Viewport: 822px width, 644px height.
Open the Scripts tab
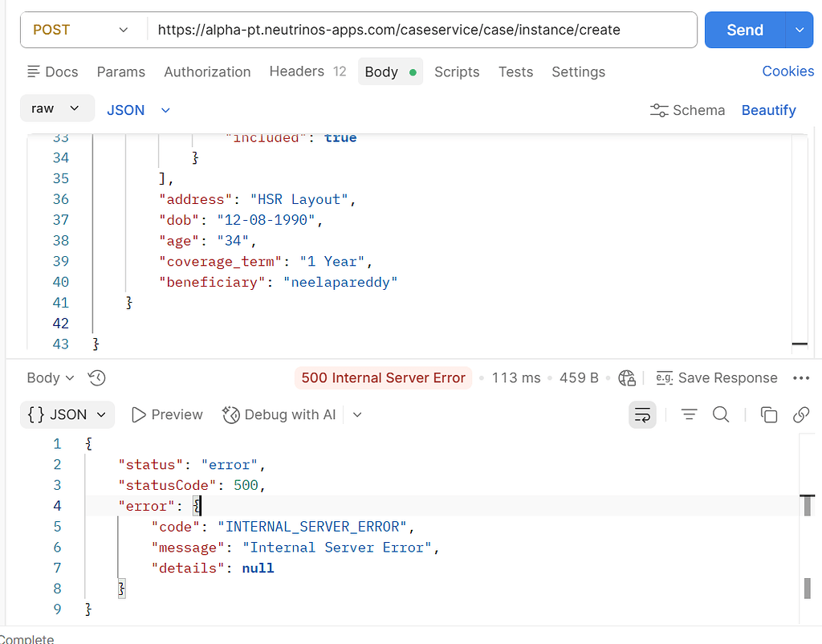pos(457,71)
